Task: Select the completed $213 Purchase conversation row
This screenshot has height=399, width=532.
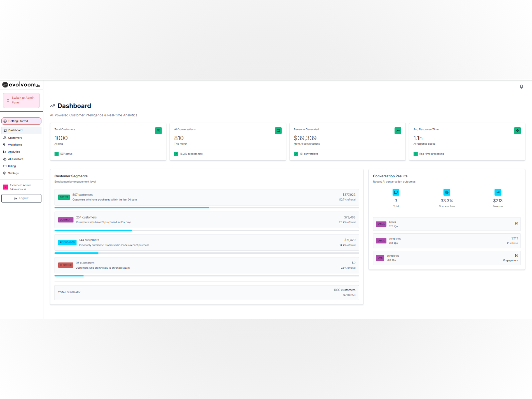Action: tap(447, 241)
